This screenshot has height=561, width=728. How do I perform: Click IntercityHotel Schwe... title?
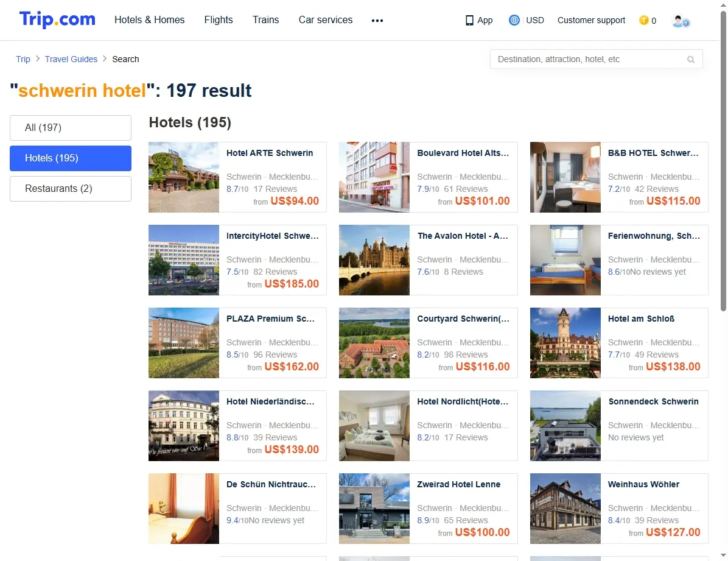[273, 236]
